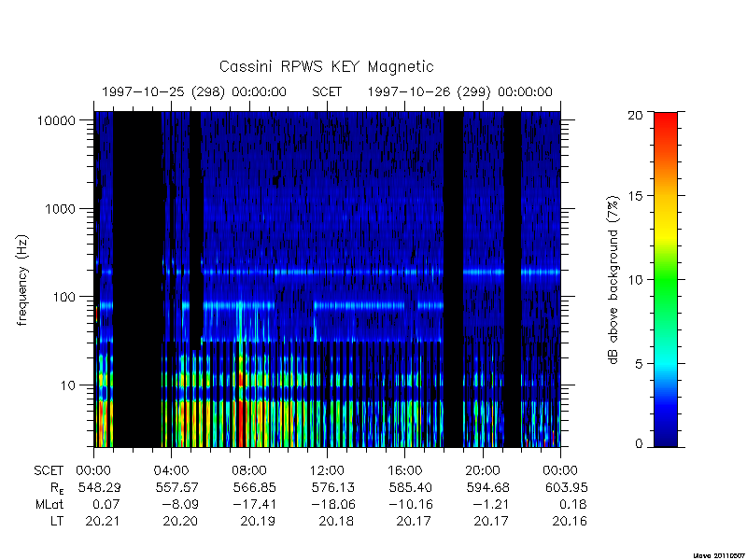Image resolution: width=747 pixels, height=560 pixels.
Task: Click the large black data gap after 00:00
Action: point(137,279)
